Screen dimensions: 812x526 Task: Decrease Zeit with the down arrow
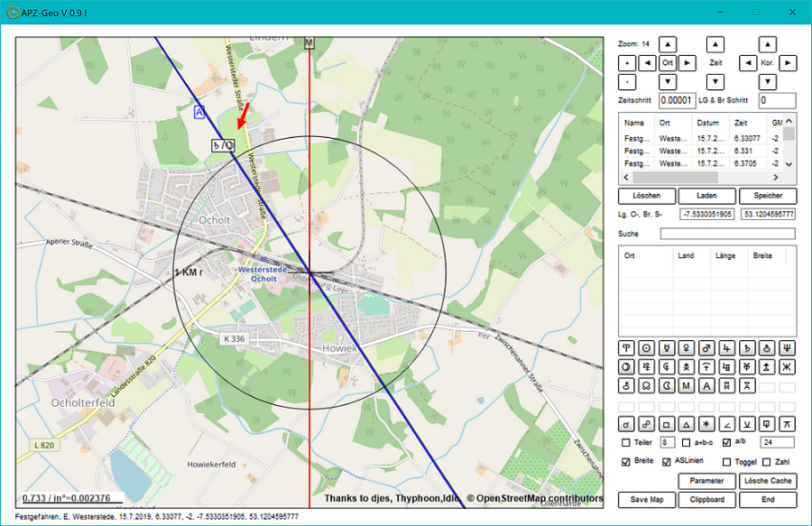tap(715, 82)
